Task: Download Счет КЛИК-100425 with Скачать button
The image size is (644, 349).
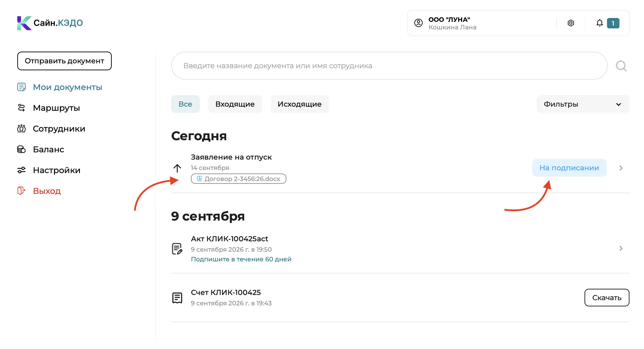Action: coord(607,297)
